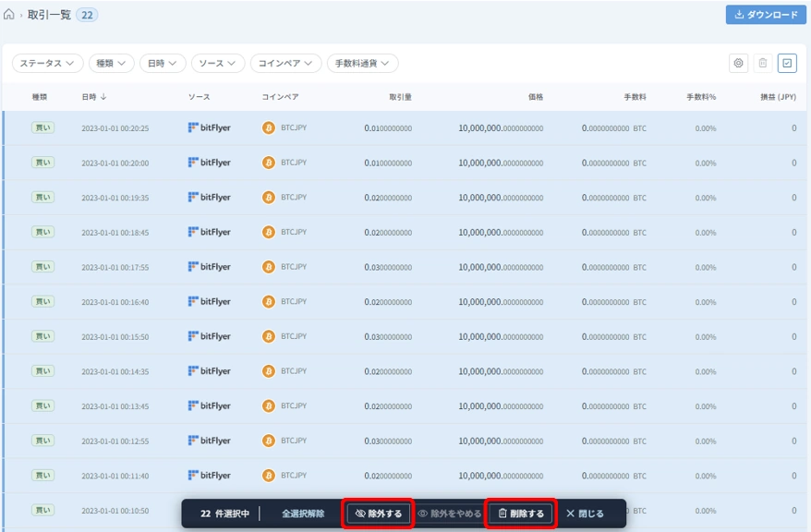Toggle selection mode checkbox icon
Image resolution: width=811 pixels, height=532 pixels.
(x=787, y=63)
